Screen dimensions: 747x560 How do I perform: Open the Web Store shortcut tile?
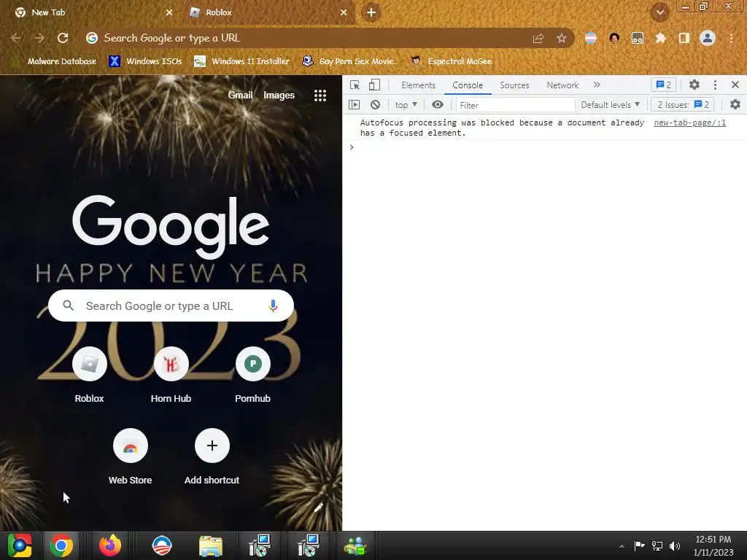[130, 457]
